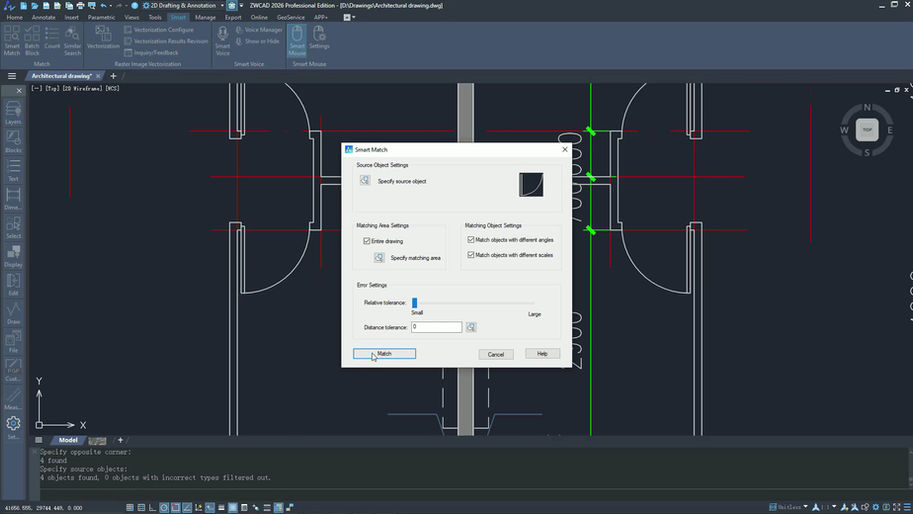
Task: Click the Match button
Action: (x=384, y=353)
